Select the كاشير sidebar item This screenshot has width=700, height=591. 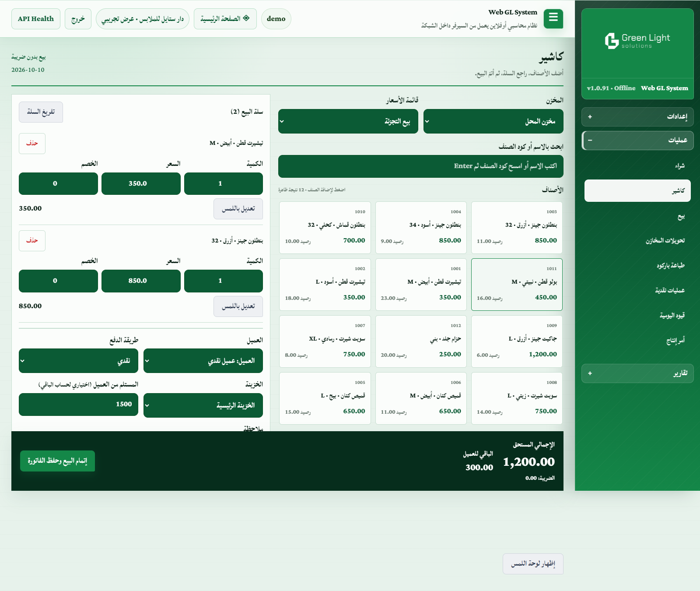(x=637, y=190)
